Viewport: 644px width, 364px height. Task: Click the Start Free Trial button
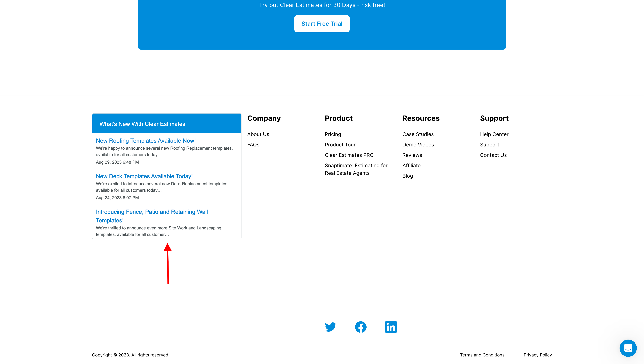point(322,24)
